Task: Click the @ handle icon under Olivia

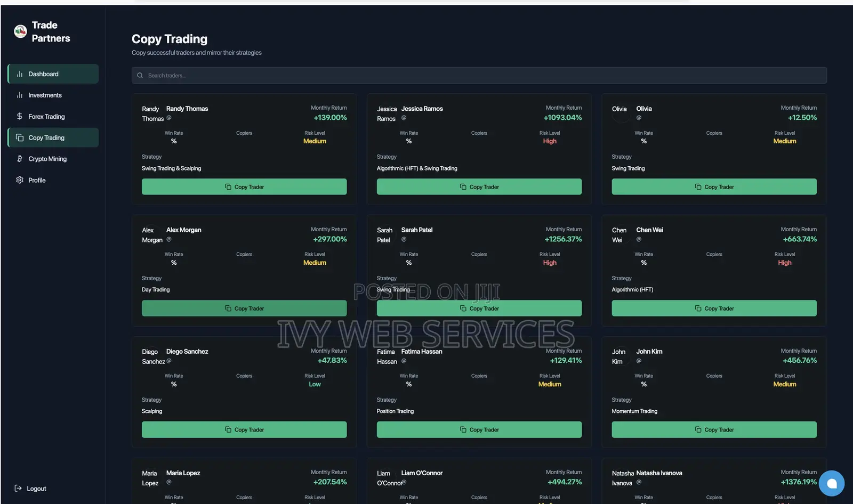Action: [639, 118]
